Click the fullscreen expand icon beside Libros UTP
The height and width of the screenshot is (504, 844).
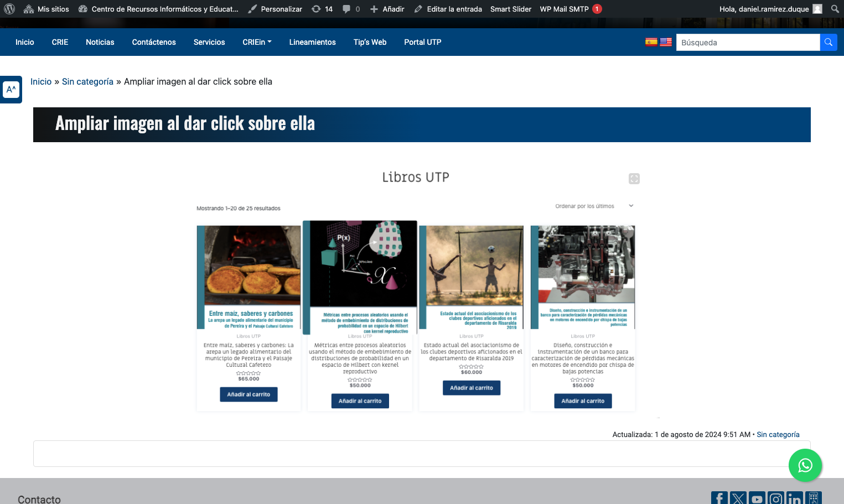point(634,179)
